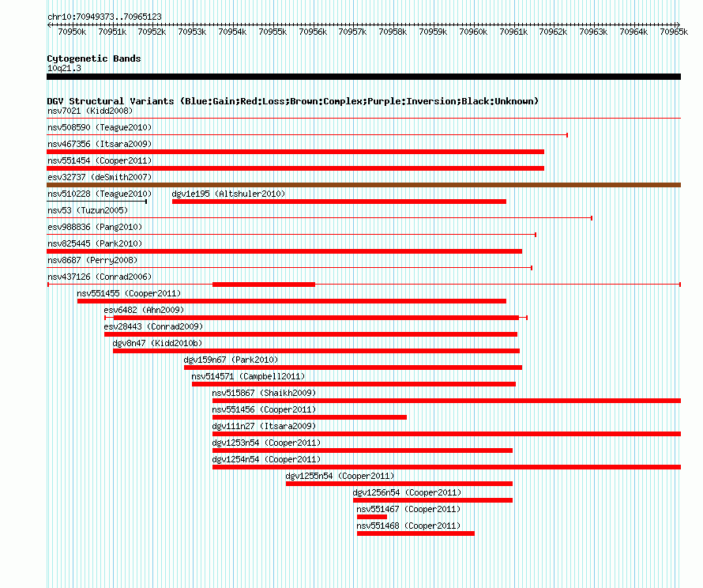Click dgv1e195 (Altshuler2010) label
This screenshot has width=703, height=588.
click(x=228, y=194)
